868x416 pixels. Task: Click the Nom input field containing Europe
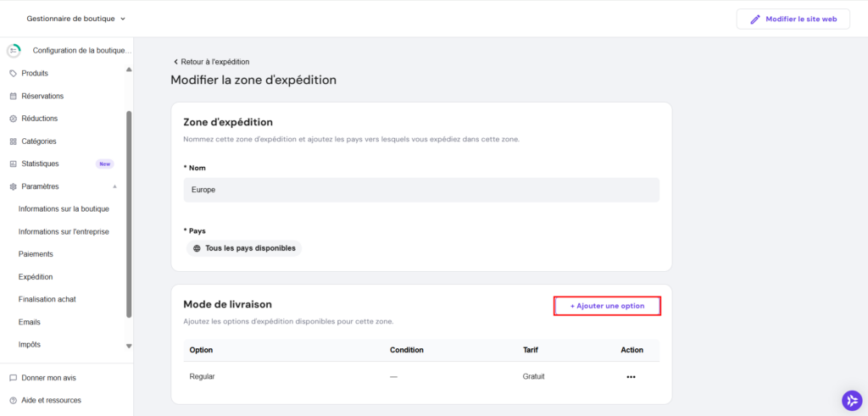click(421, 190)
